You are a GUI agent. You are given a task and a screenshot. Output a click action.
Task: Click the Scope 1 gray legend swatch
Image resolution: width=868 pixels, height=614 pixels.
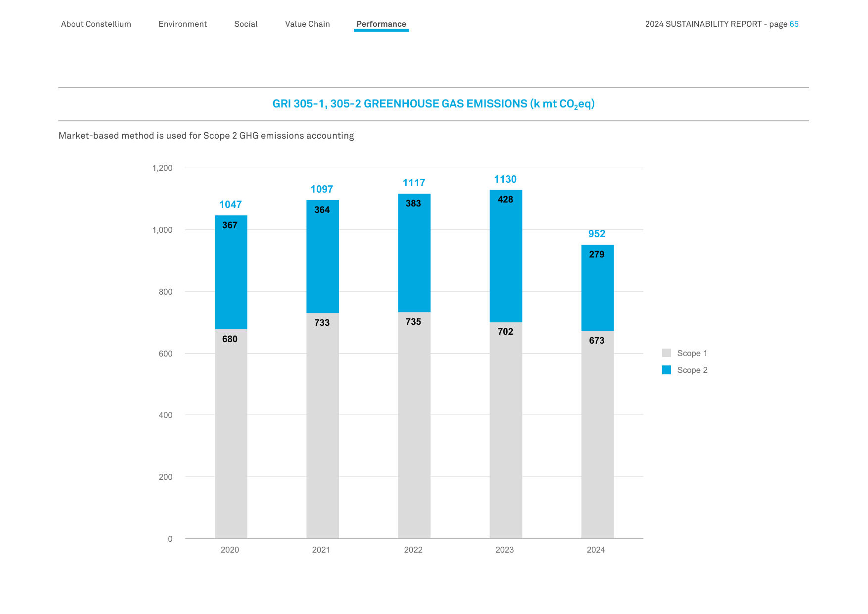coord(667,353)
